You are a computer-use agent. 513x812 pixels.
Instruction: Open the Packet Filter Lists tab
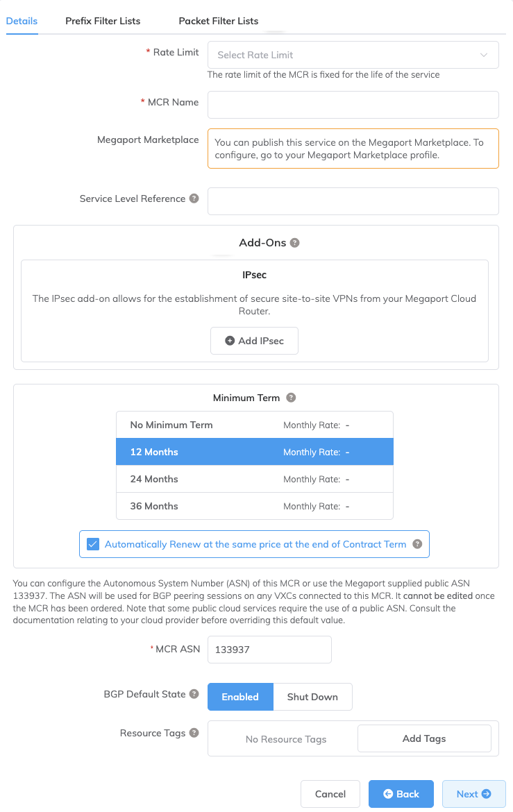click(219, 21)
